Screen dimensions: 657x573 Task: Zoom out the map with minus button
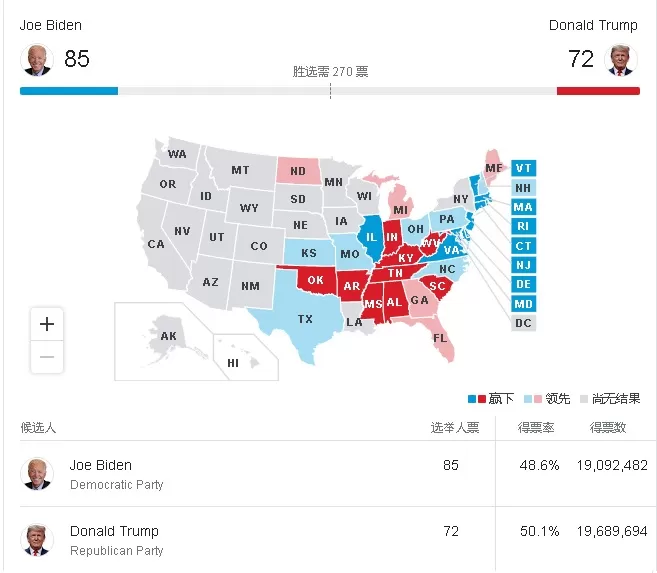[x=47, y=357]
